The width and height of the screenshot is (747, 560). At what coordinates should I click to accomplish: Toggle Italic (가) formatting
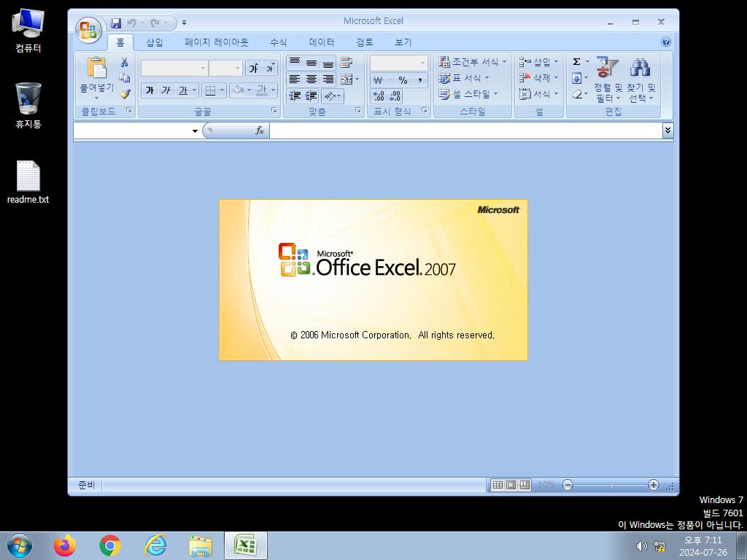[x=166, y=90]
